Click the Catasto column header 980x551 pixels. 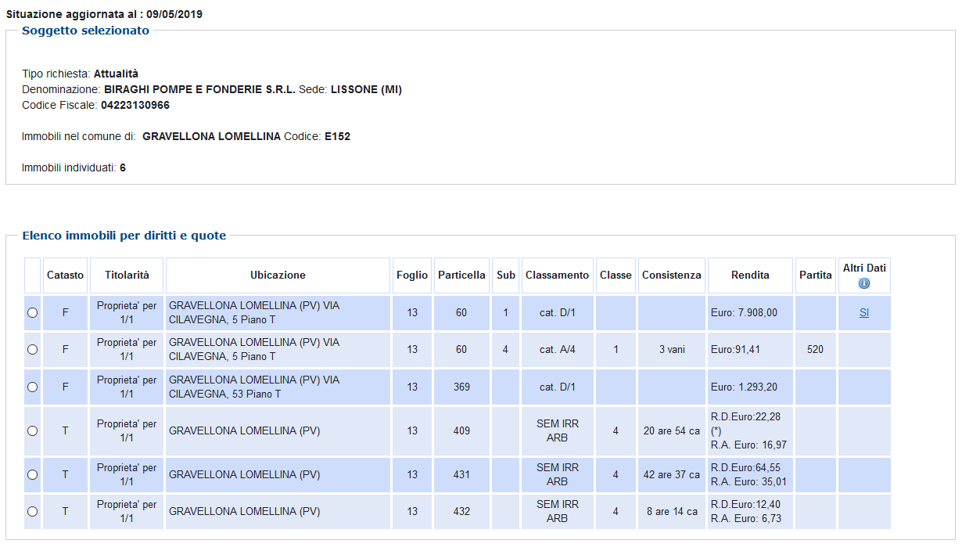(x=65, y=275)
